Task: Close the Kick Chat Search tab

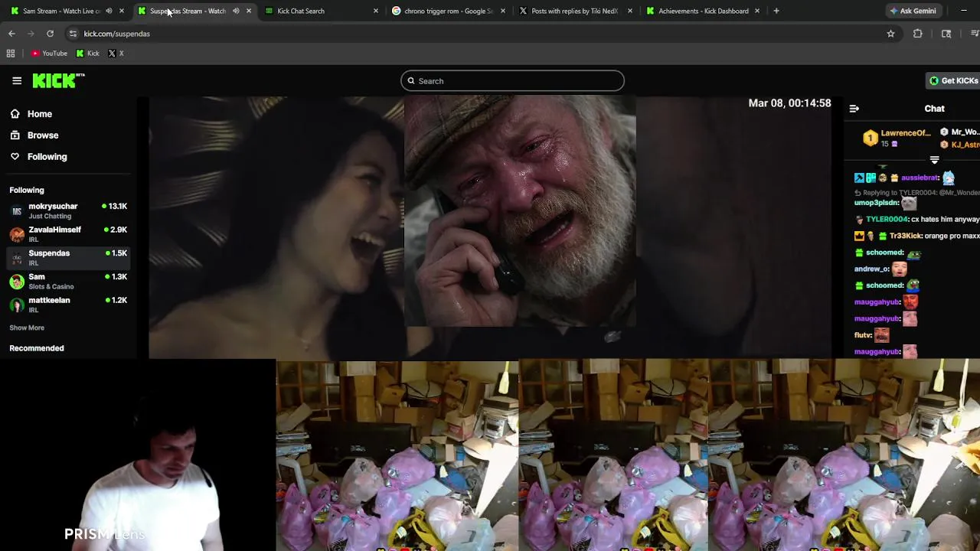Action: (x=375, y=11)
